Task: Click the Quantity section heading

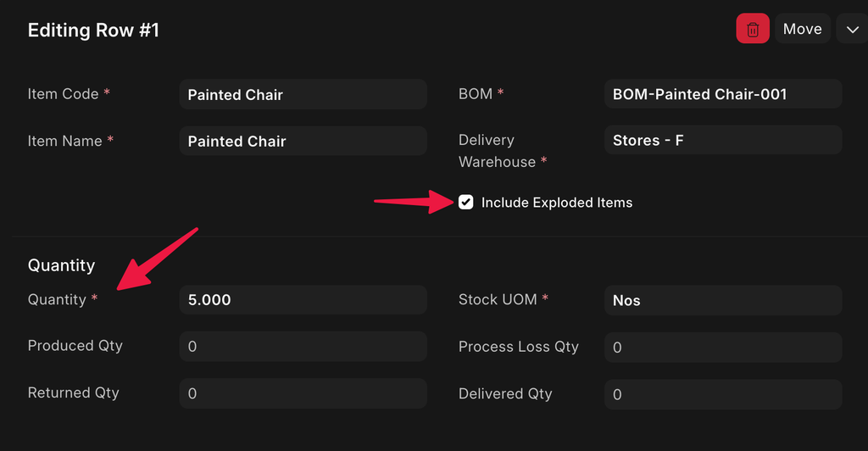Action: pyautogui.click(x=61, y=265)
